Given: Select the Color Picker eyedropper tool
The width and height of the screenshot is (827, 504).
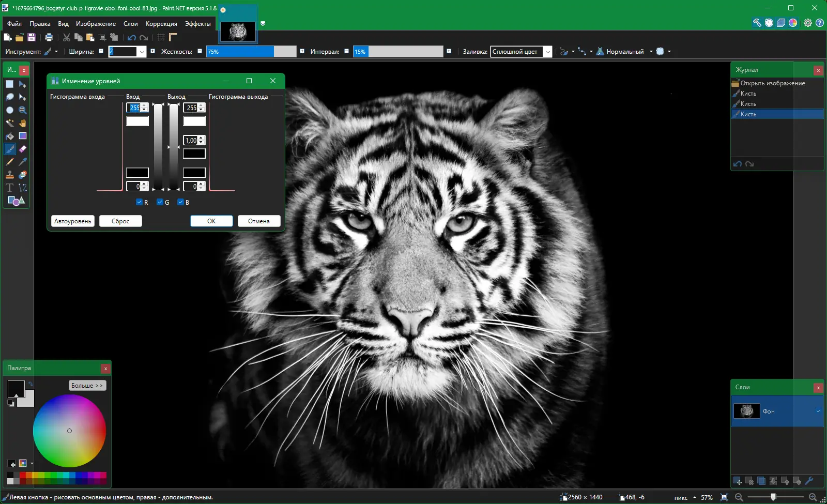Looking at the screenshot, I should pyautogui.click(x=23, y=162).
